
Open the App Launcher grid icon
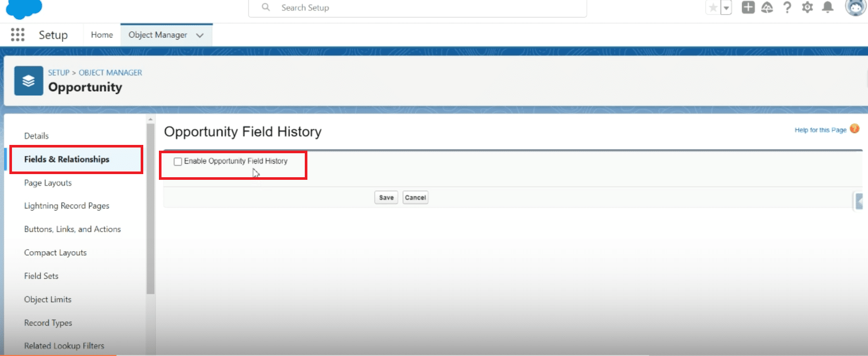18,35
